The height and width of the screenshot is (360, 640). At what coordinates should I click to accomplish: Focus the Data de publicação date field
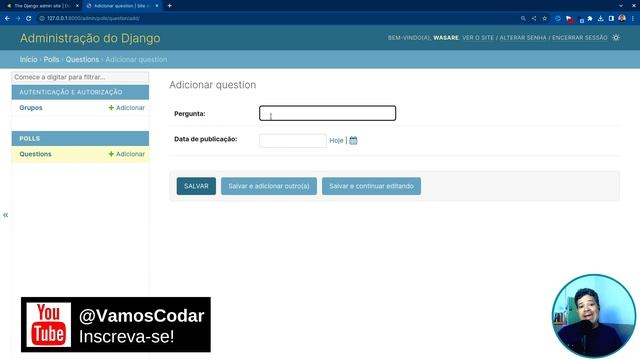[293, 140]
